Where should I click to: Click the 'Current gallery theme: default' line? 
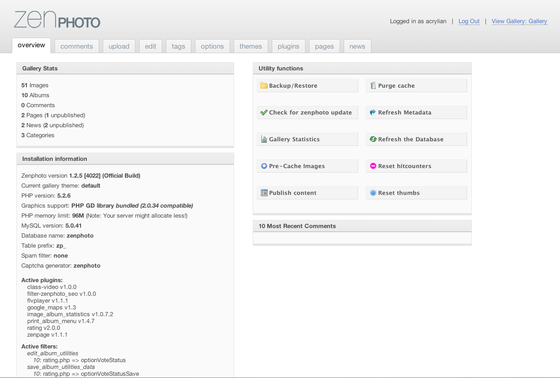click(x=61, y=186)
